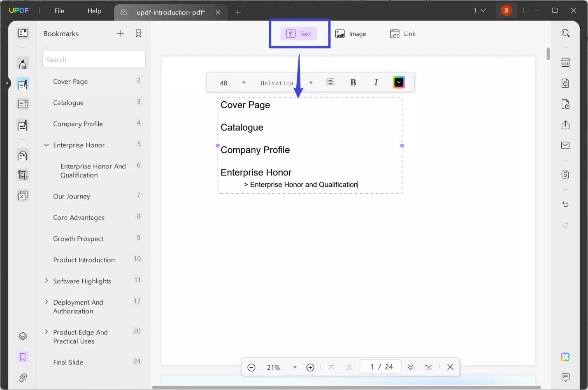Image resolution: width=588 pixels, height=390 pixels.
Task: Go to next page arrow
Action: (411, 367)
